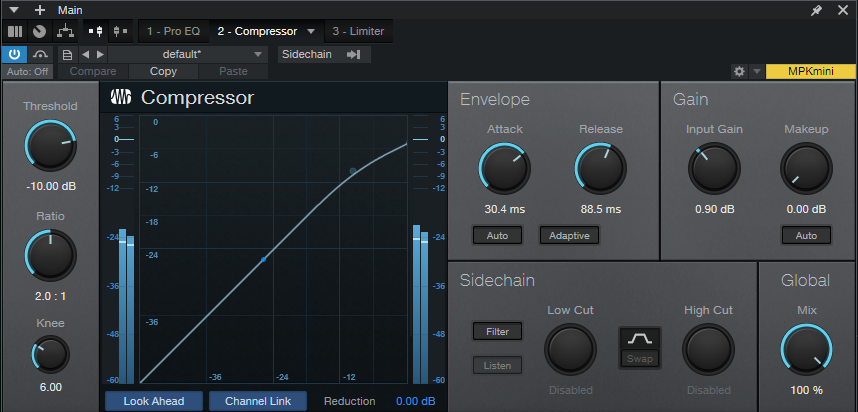Viewport: 858px width, 412px height.
Task: Click the Swap filter button
Action: pyautogui.click(x=640, y=359)
